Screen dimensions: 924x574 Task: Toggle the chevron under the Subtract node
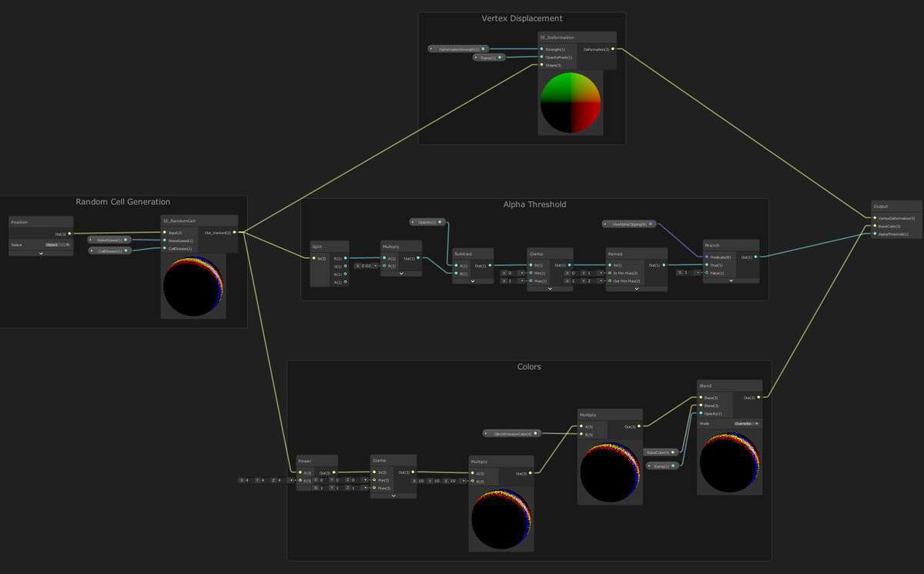tap(473, 280)
